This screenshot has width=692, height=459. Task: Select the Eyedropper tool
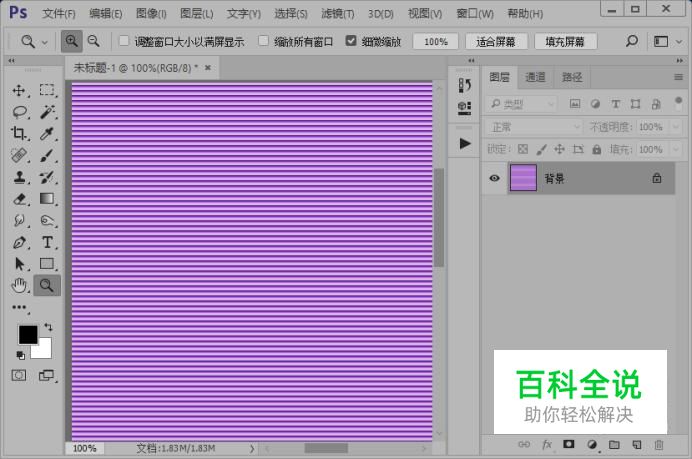pos(47,133)
